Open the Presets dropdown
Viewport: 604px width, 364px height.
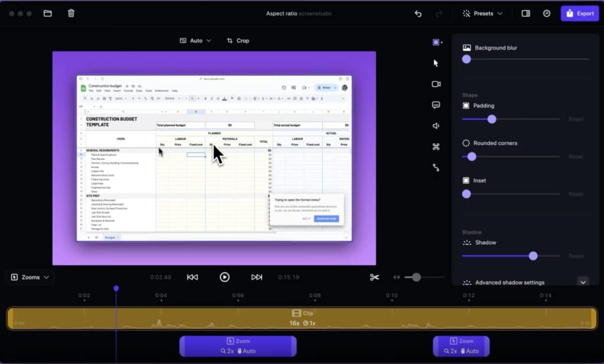click(482, 14)
